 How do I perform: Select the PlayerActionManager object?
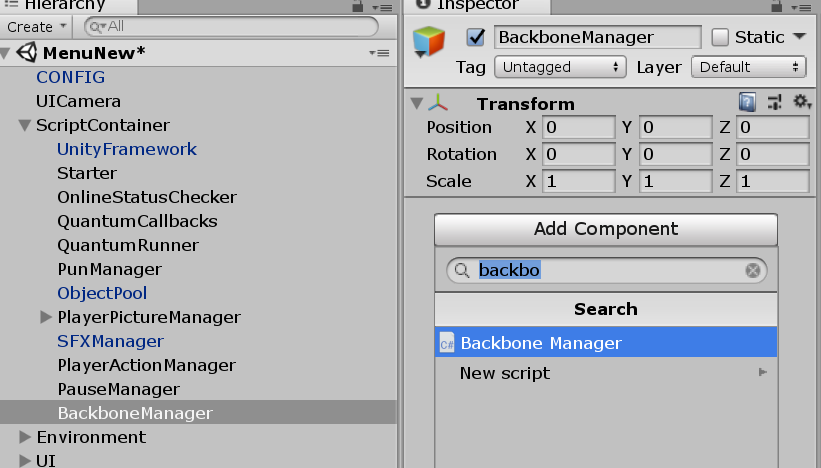147,365
